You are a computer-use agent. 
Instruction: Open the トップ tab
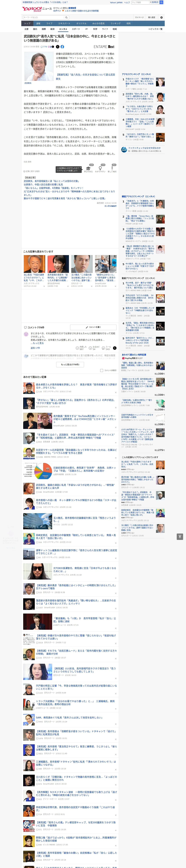pos(27,24)
